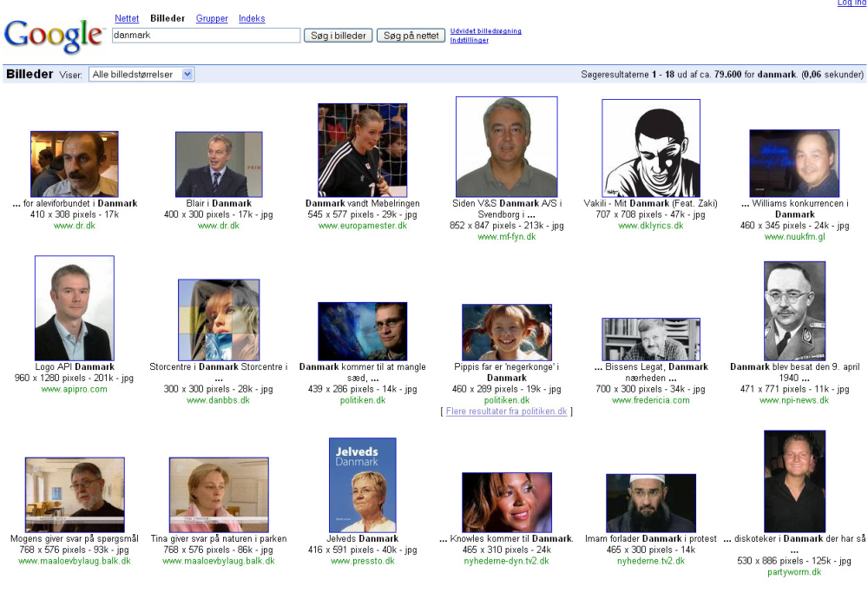
Task: Switch to the Grupper tab
Action: [x=212, y=18]
